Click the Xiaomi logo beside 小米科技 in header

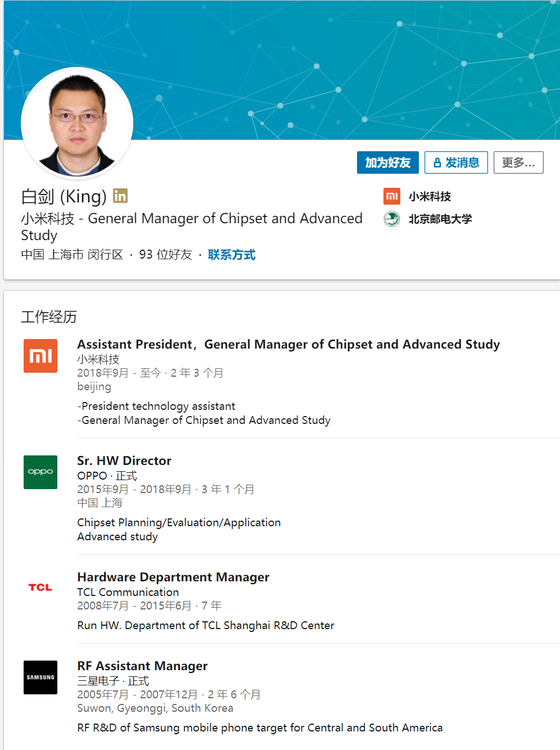tap(392, 196)
